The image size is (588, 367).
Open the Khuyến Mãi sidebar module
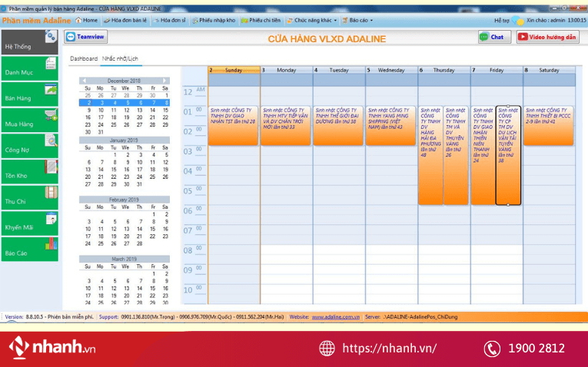pyautogui.click(x=30, y=223)
